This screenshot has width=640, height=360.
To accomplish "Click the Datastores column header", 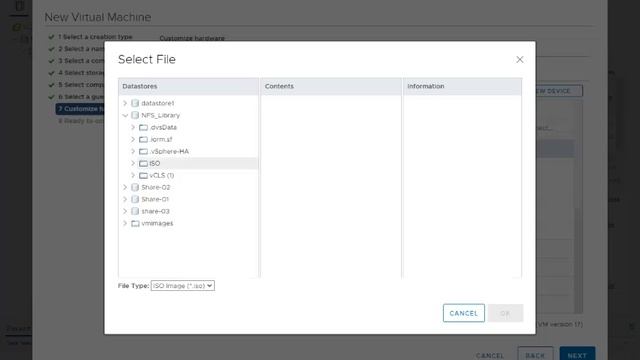I will 189,87.
